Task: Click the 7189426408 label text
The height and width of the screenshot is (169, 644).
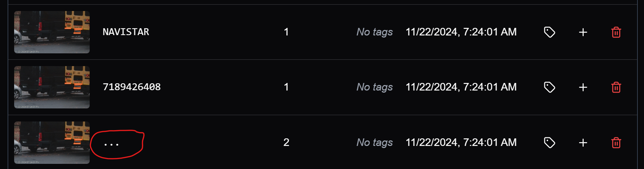Action: coord(131,87)
